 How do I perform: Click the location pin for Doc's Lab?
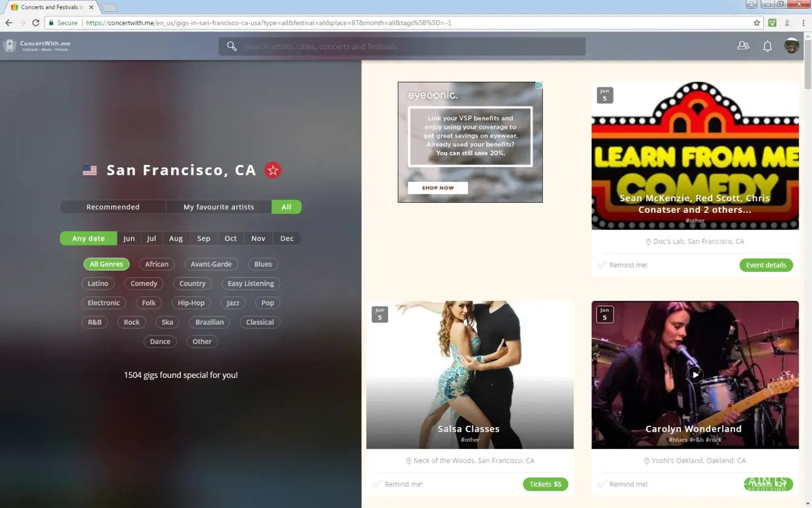tap(648, 242)
